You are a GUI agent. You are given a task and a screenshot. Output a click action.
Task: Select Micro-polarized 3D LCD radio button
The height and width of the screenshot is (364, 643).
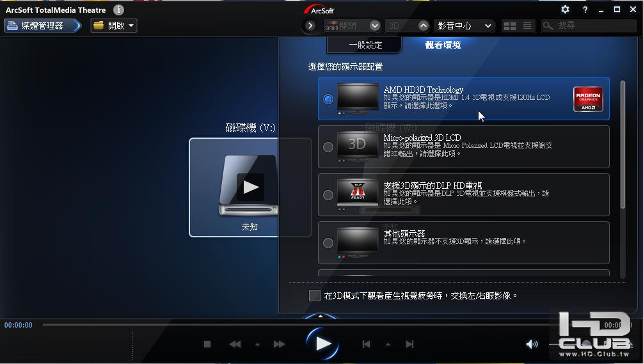pos(328,146)
